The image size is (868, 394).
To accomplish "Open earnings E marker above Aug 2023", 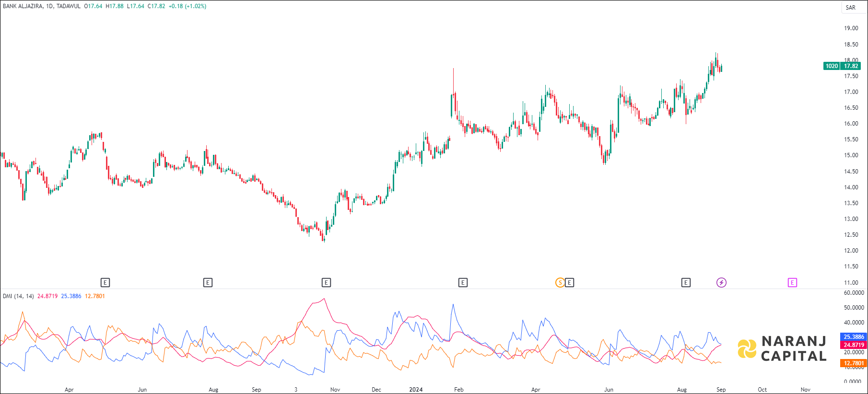I will 208,283.
